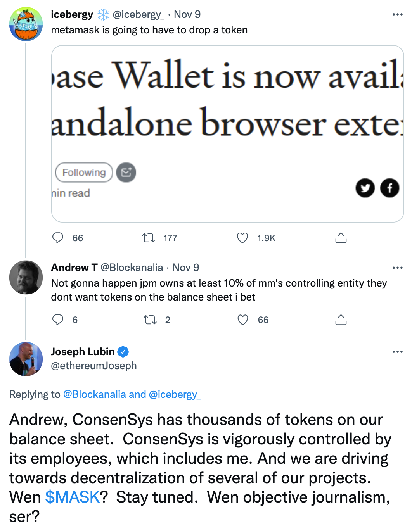
Task: Click the $MASK cashtag link
Action: click(73, 497)
